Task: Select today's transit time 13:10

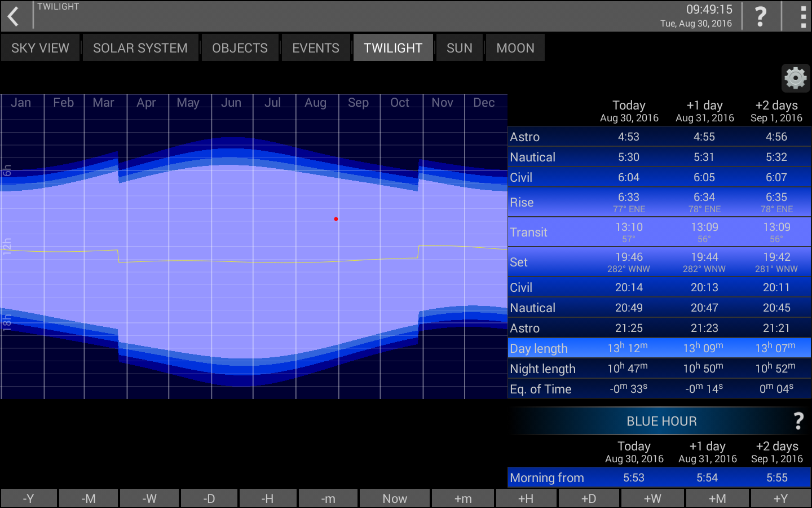Action: tap(629, 227)
